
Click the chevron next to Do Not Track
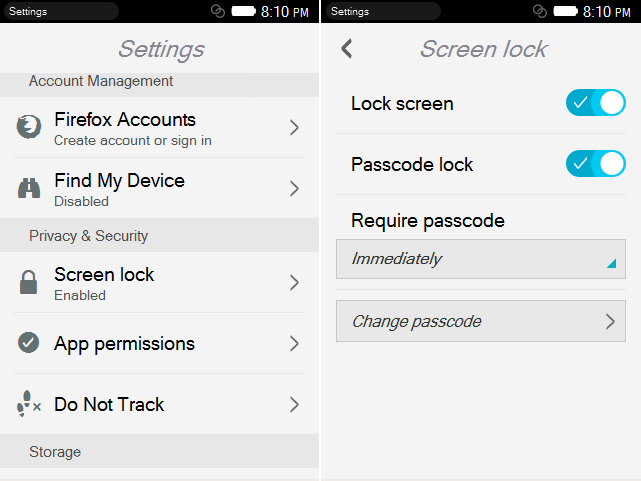coord(294,404)
